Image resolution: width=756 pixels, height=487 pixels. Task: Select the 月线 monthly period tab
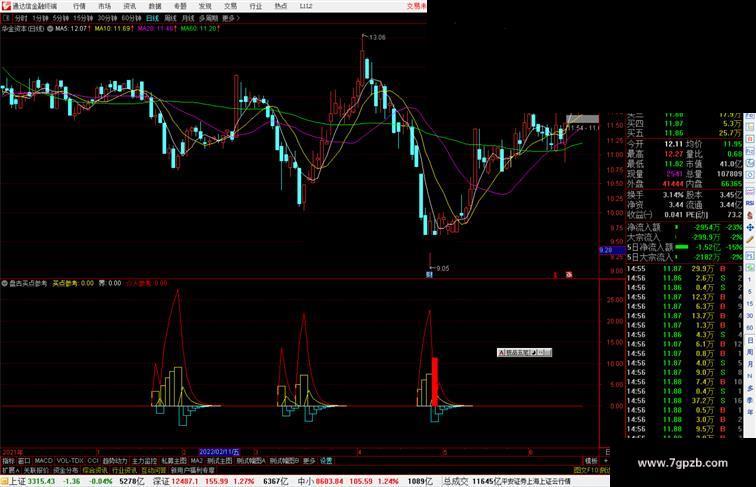[x=188, y=18]
